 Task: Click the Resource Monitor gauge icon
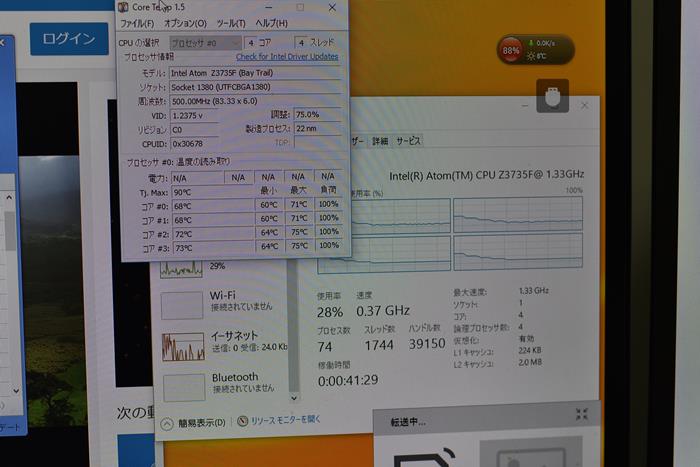242,421
